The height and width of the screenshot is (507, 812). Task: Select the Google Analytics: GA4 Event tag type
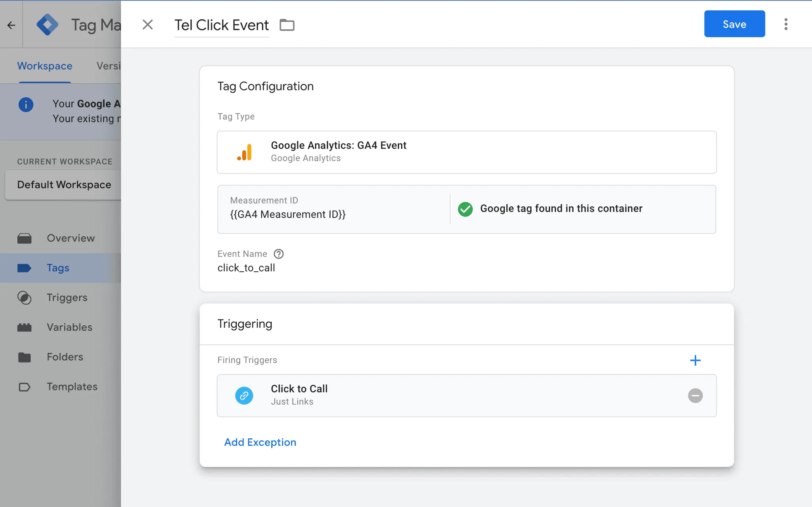point(467,152)
